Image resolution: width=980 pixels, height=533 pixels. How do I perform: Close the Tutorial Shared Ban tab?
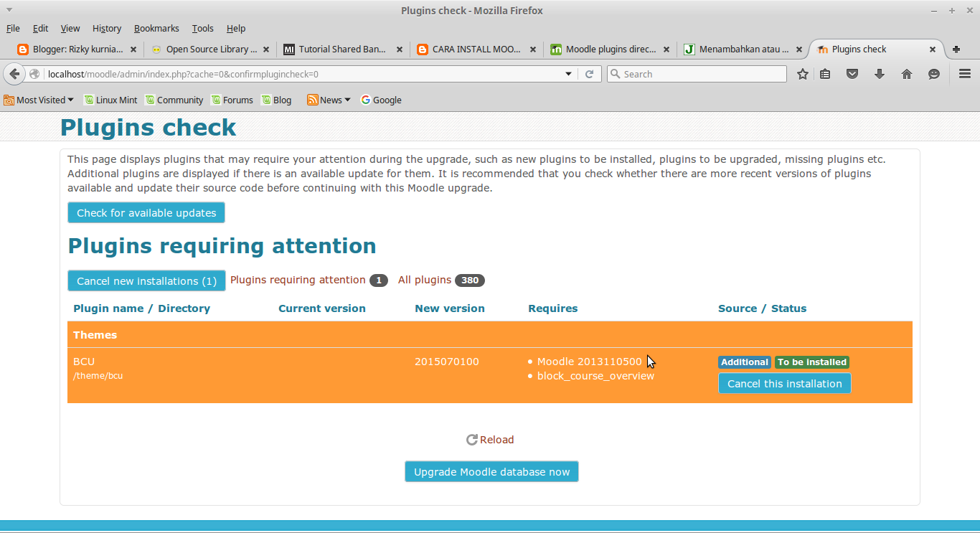coord(400,49)
